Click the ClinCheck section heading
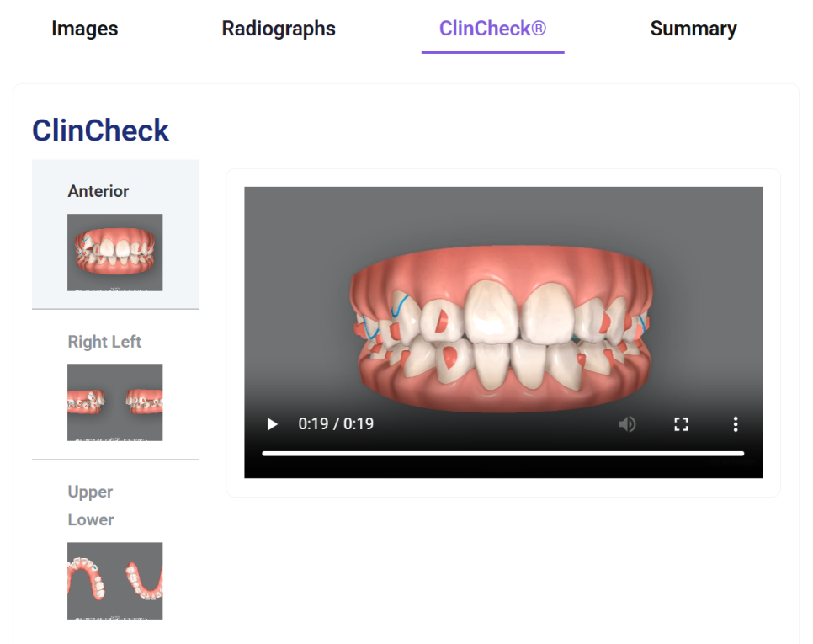This screenshot has height=644, width=813. click(x=100, y=130)
